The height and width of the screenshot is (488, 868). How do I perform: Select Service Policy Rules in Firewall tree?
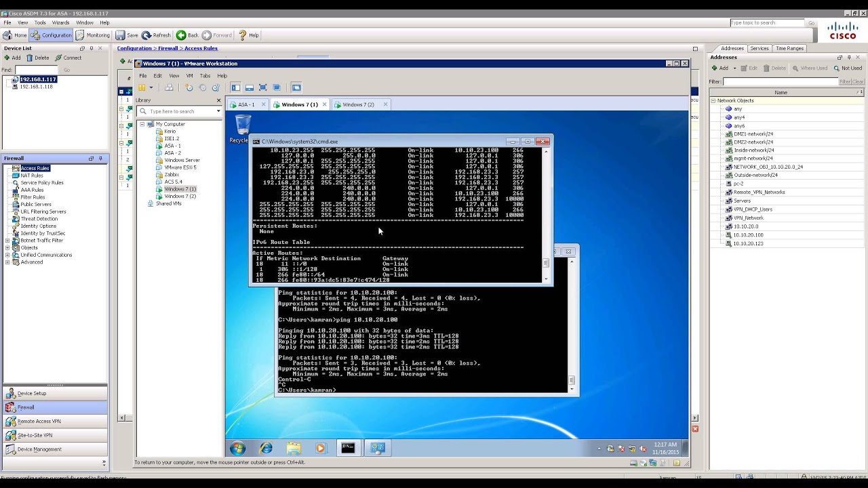41,182
